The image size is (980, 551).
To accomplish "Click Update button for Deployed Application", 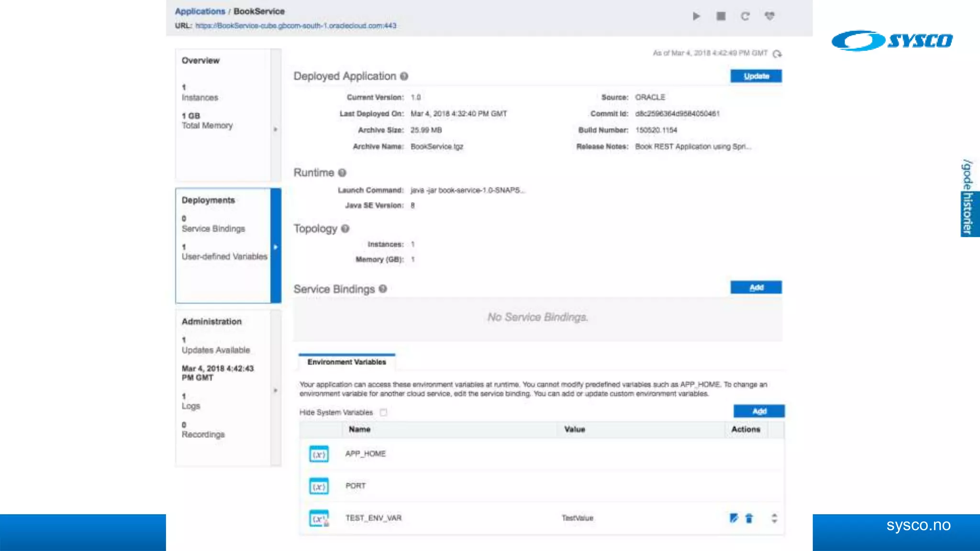I will 756,76.
